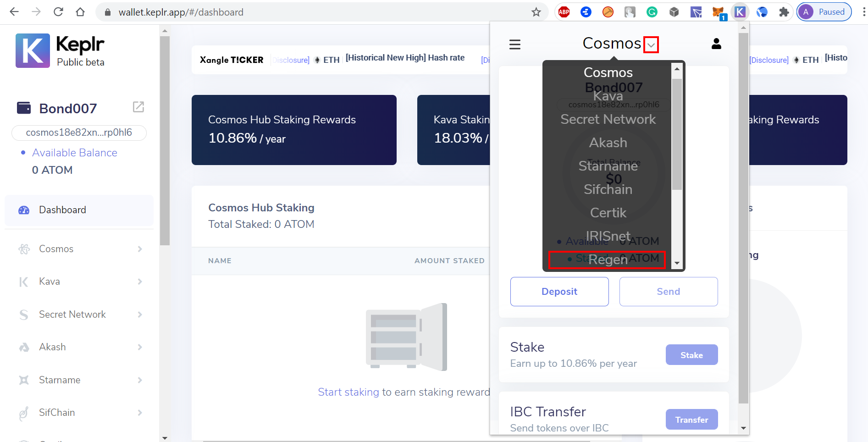
Task: Click Available Balance label
Action: (75, 153)
